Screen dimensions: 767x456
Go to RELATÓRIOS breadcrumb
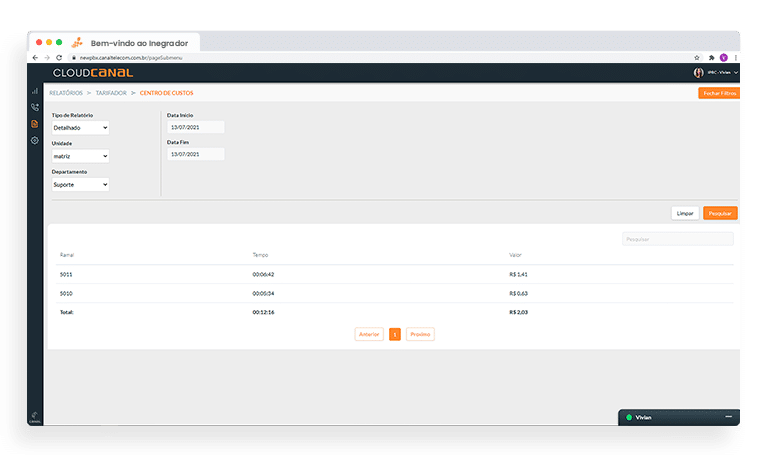[x=66, y=93]
